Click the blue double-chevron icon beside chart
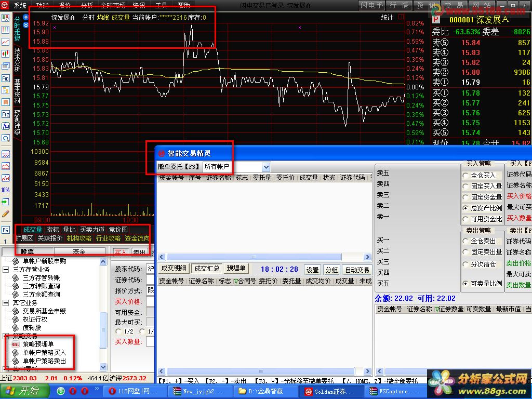The image size is (532, 399). click(x=26, y=24)
